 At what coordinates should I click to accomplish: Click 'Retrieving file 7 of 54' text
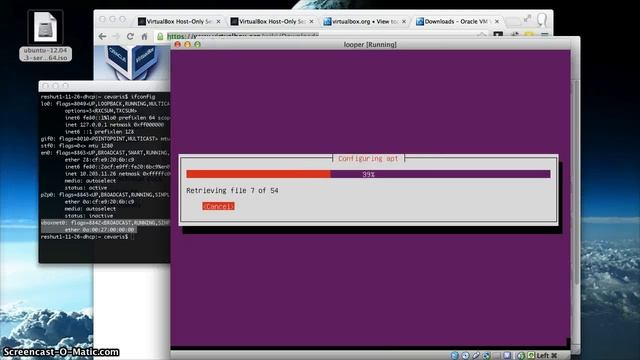232,191
